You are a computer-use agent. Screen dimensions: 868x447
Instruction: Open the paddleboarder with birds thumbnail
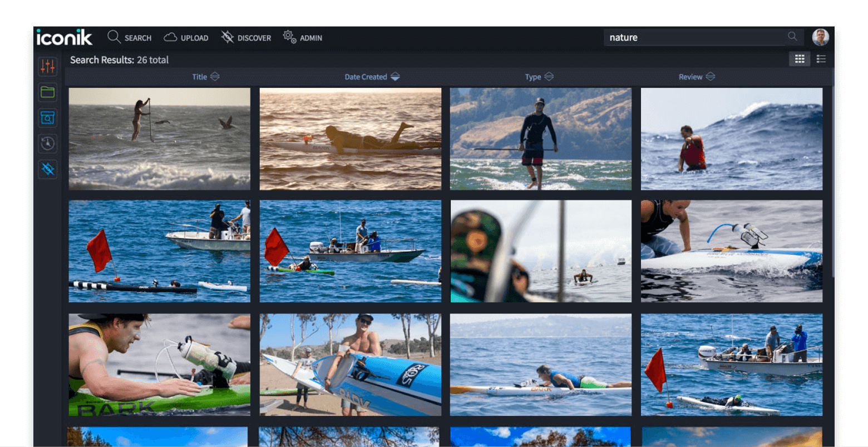tap(159, 138)
